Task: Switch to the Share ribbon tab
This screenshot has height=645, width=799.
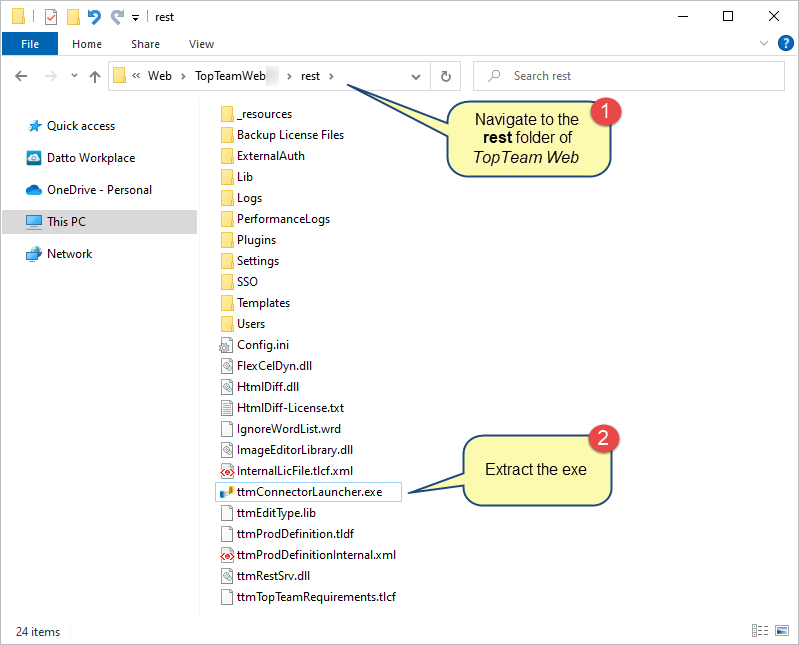Action: point(145,44)
